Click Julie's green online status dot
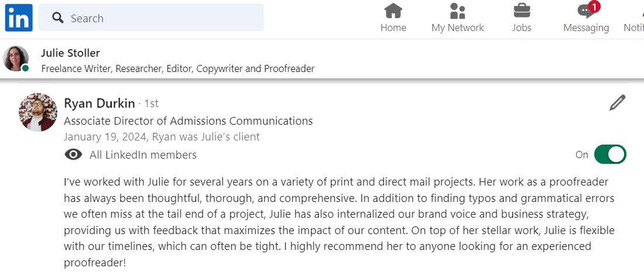The width and height of the screenshot is (644, 278). point(26,68)
